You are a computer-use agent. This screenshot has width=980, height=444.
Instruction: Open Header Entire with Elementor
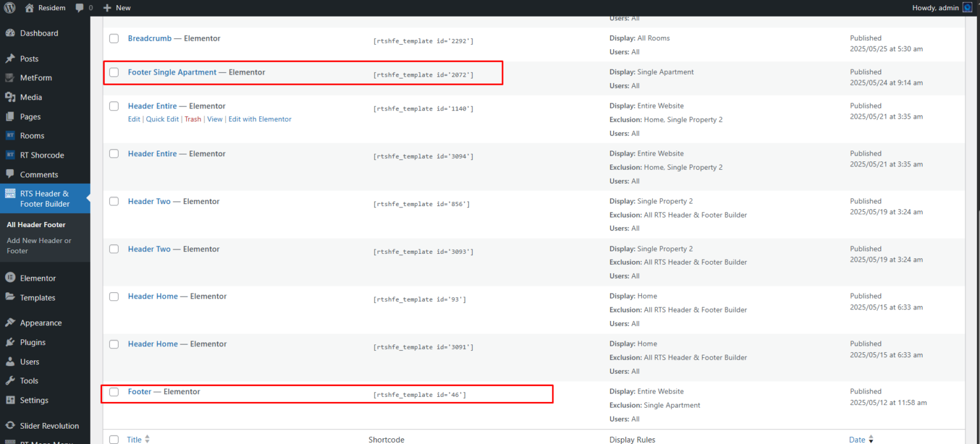260,119
